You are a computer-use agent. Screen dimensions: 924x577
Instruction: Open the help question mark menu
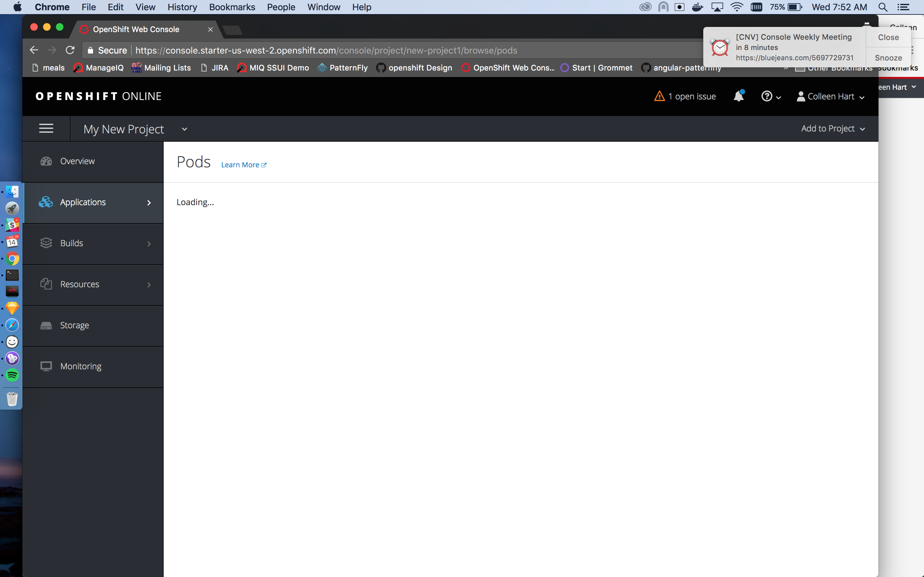coord(768,96)
